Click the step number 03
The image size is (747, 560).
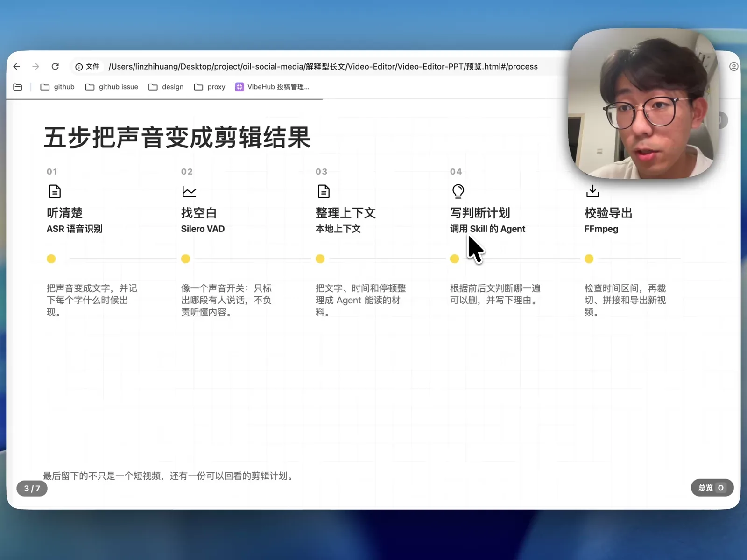321,172
